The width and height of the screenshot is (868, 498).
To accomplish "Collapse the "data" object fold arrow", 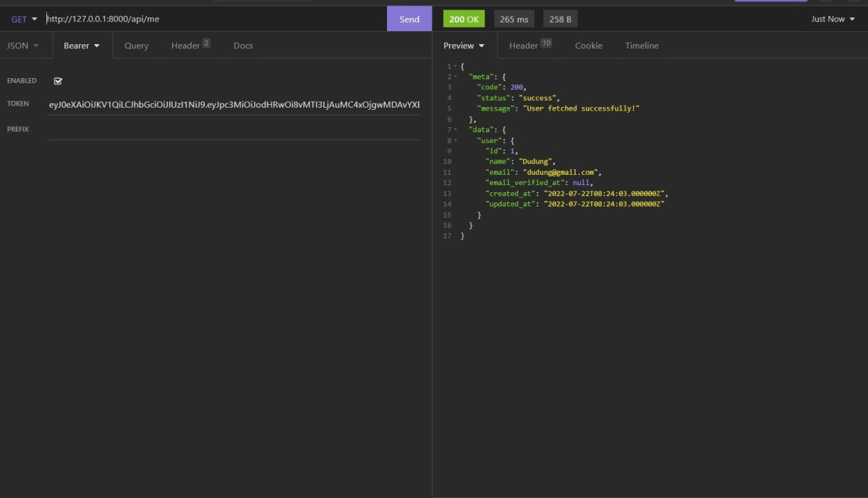I will [455, 130].
